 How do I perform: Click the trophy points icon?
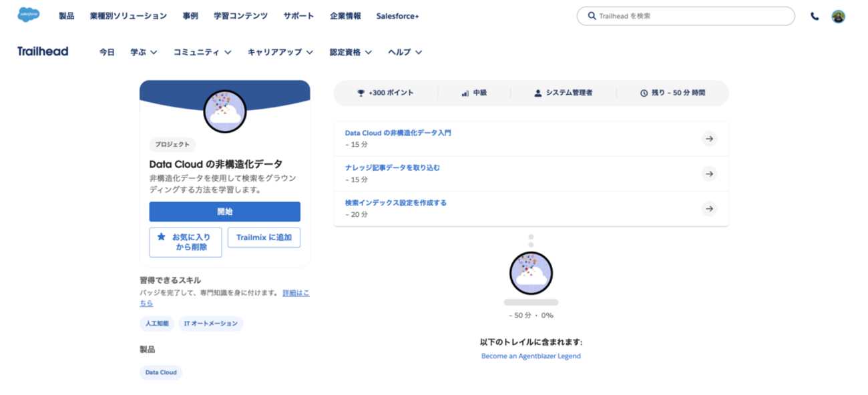pos(361,93)
